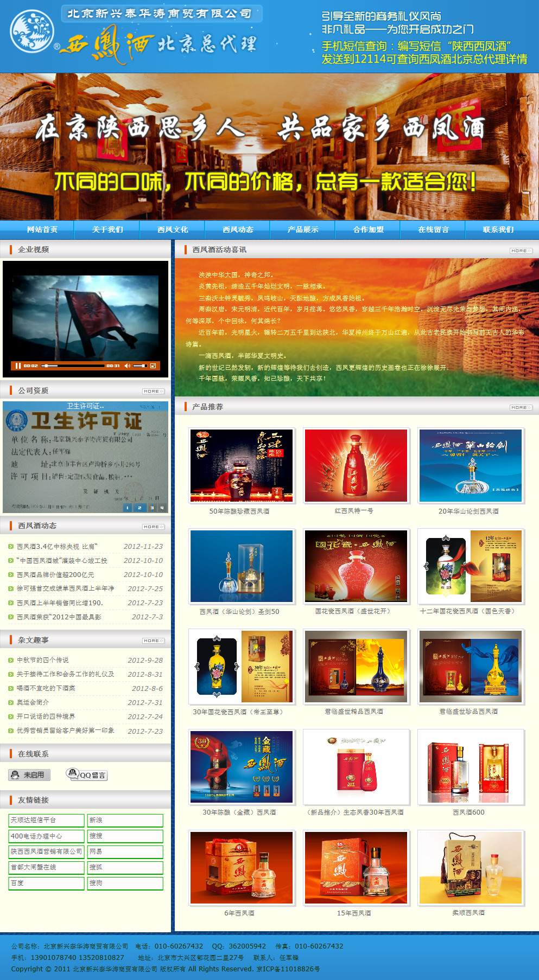Mute video with the speaker icon
This screenshot has width=539, height=980.
coord(127,366)
